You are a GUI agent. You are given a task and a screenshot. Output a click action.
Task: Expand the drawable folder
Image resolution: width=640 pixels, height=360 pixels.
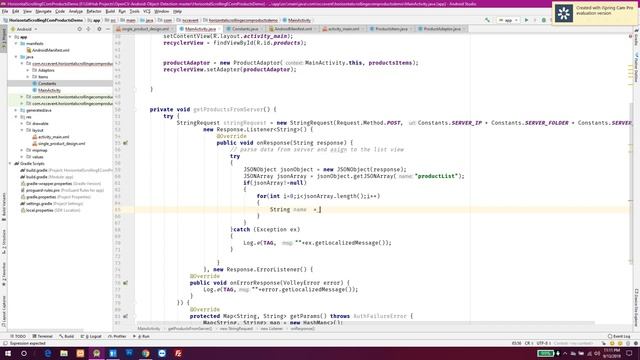point(22,123)
